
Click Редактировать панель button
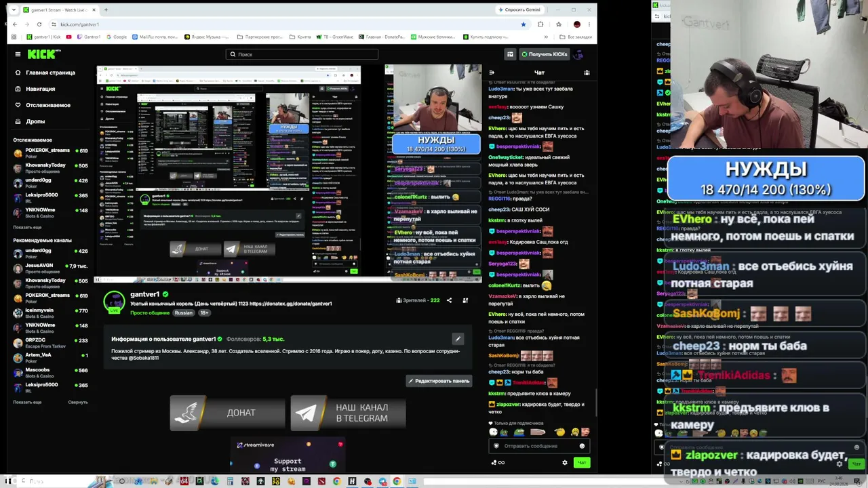pos(439,381)
